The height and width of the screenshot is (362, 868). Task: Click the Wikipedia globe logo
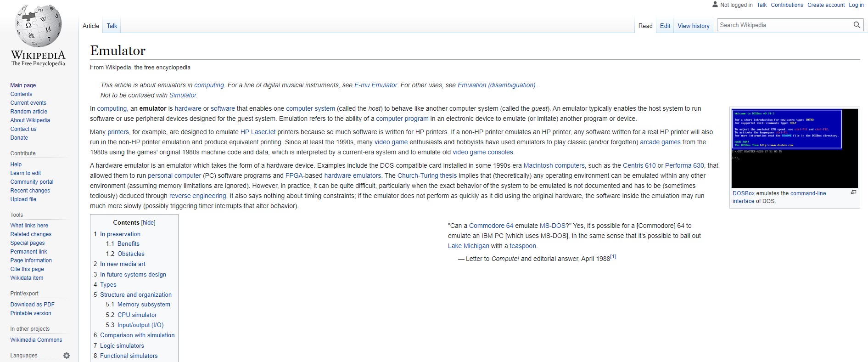pos(38,26)
